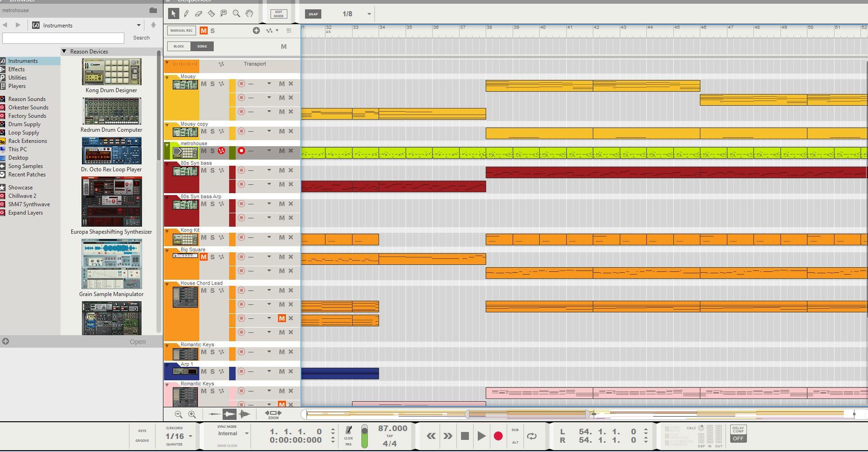The width and height of the screenshot is (868, 452).
Task: Select the Magnifying glass tool
Action: 237,14
